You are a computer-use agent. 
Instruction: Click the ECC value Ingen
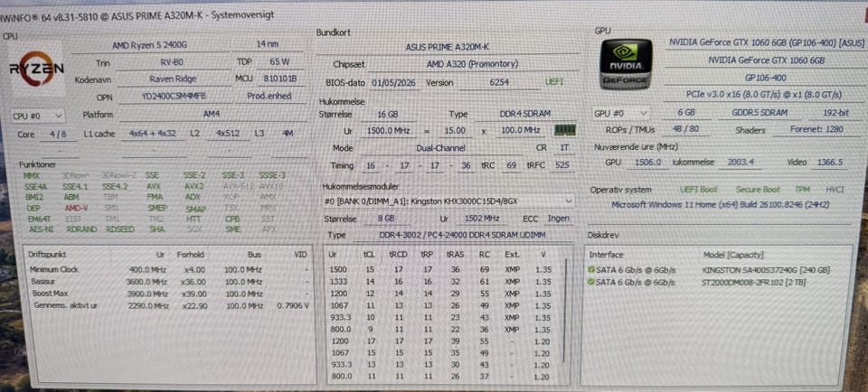point(558,219)
